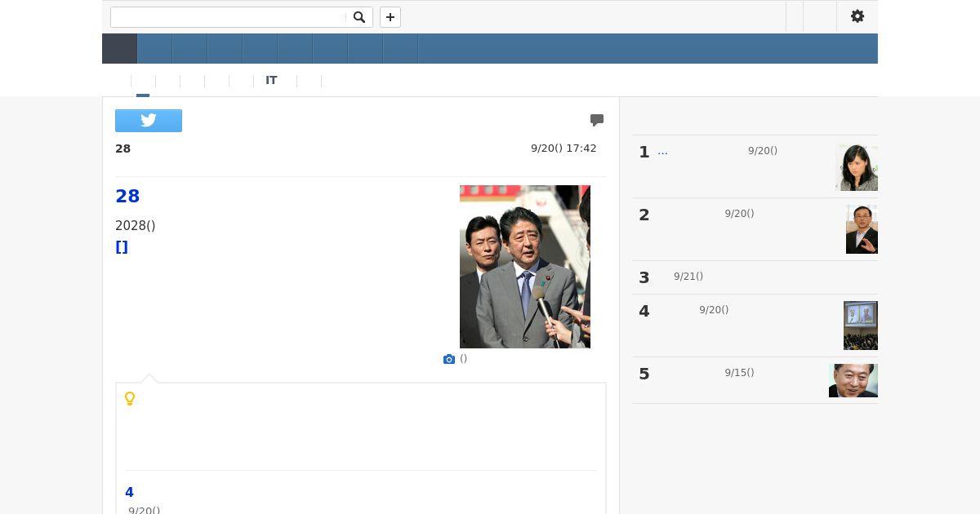Enlarge the main article photo
980x514 pixels.
click(x=525, y=267)
